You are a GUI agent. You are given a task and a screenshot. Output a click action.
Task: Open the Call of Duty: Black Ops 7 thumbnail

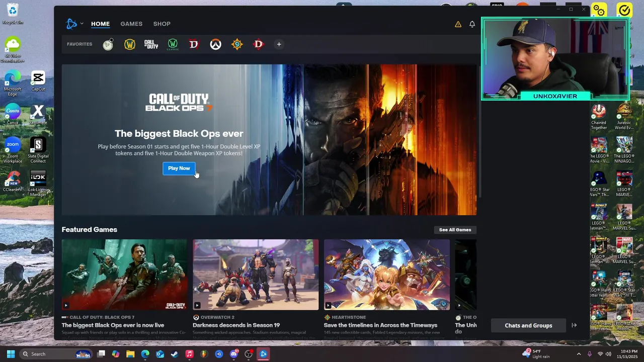(x=124, y=275)
